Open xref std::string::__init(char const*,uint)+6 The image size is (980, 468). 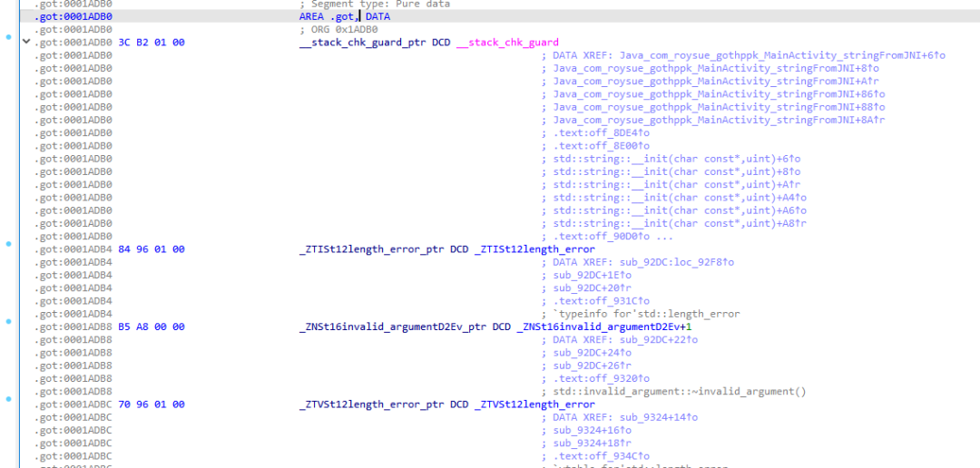(x=677, y=159)
